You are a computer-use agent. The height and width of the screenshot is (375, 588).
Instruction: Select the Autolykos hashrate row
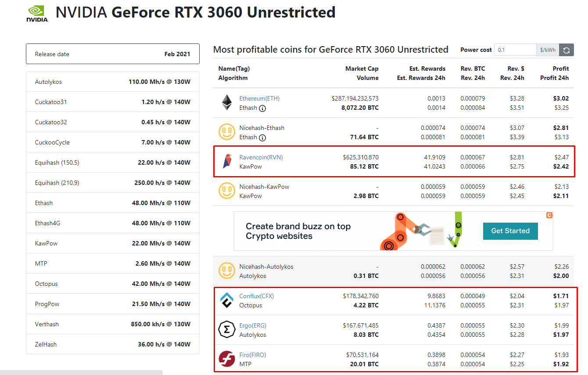click(113, 82)
